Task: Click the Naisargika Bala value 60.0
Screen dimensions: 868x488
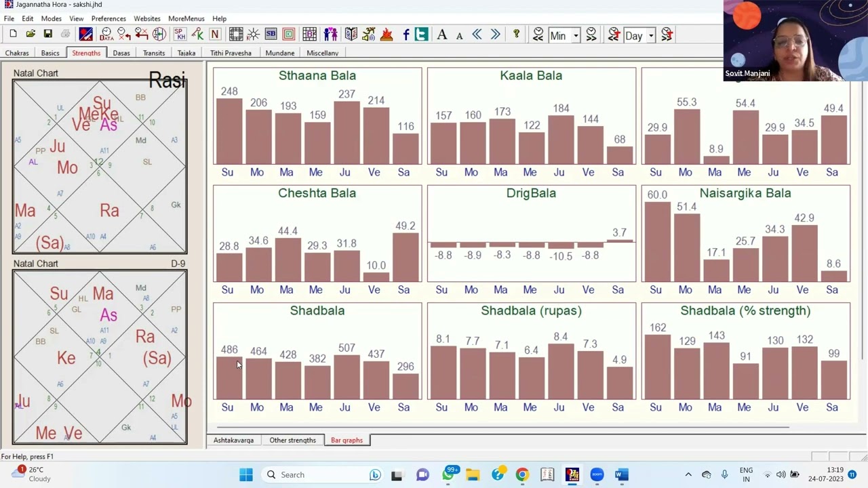Action: (657, 195)
